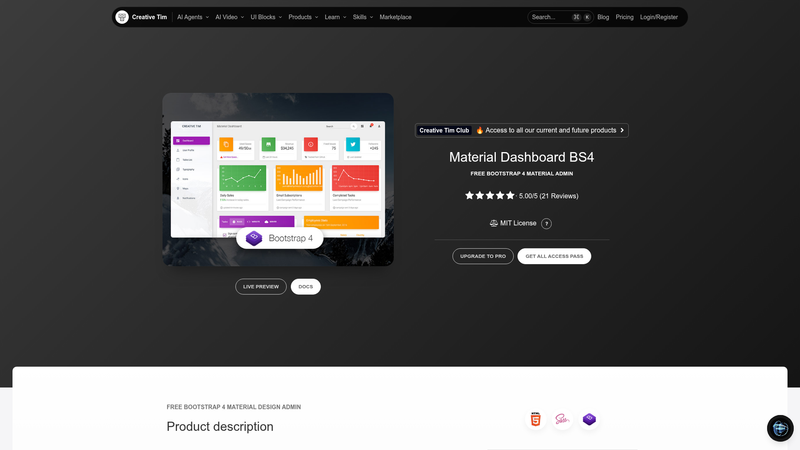Click the arrow on Creative Tim Club banner
The image size is (800, 450).
(622, 131)
